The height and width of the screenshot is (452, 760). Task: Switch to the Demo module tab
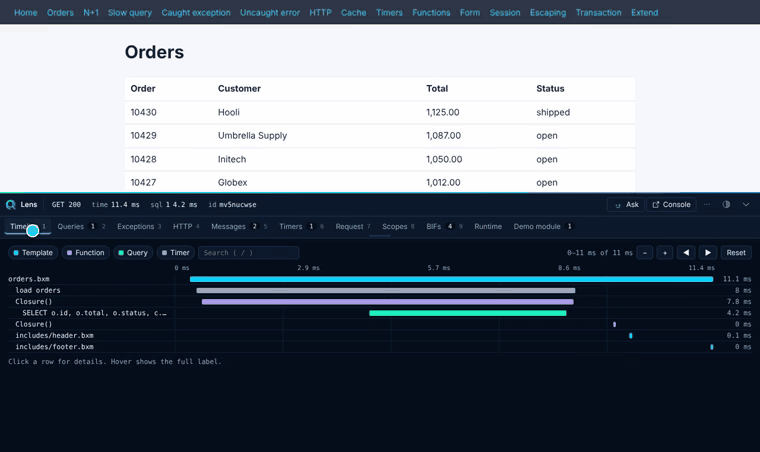coord(543,226)
